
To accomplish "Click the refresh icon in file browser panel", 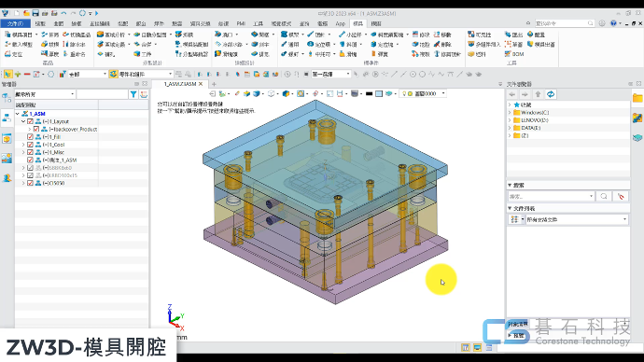I will [x=551, y=94].
